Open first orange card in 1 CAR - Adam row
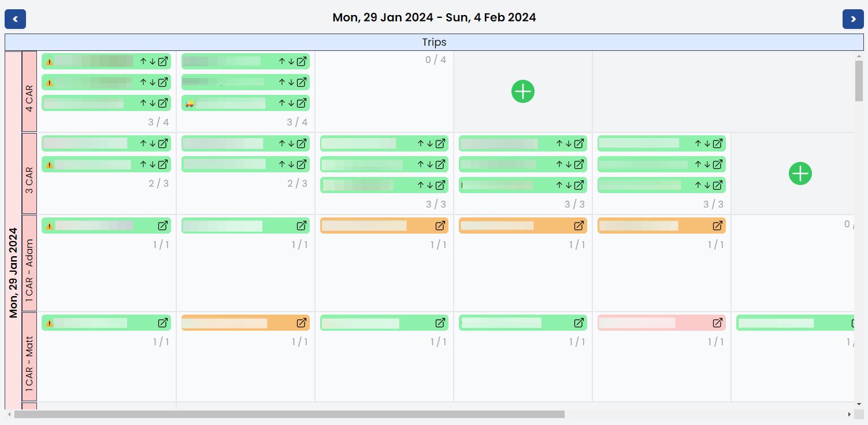 coord(440,226)
